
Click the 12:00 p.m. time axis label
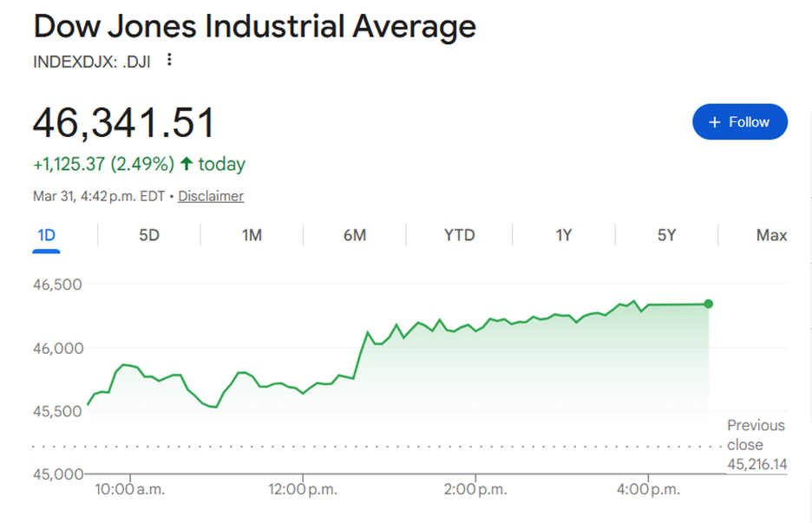click(x=303, y=489)
